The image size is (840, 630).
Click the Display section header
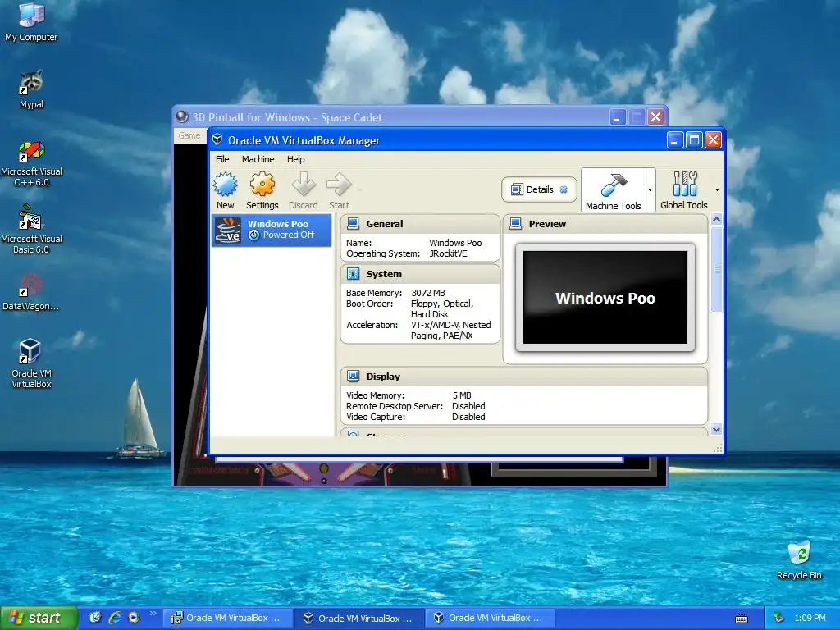point(524,376)
